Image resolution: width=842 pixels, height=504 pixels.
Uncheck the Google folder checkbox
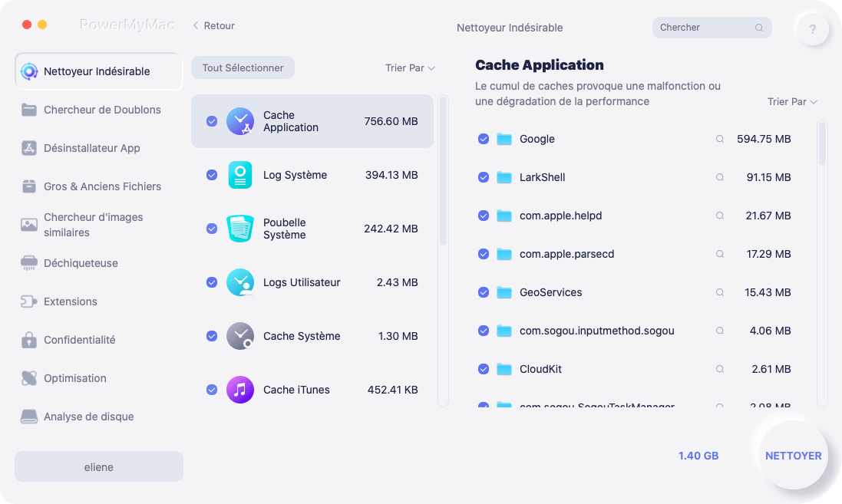484,139
